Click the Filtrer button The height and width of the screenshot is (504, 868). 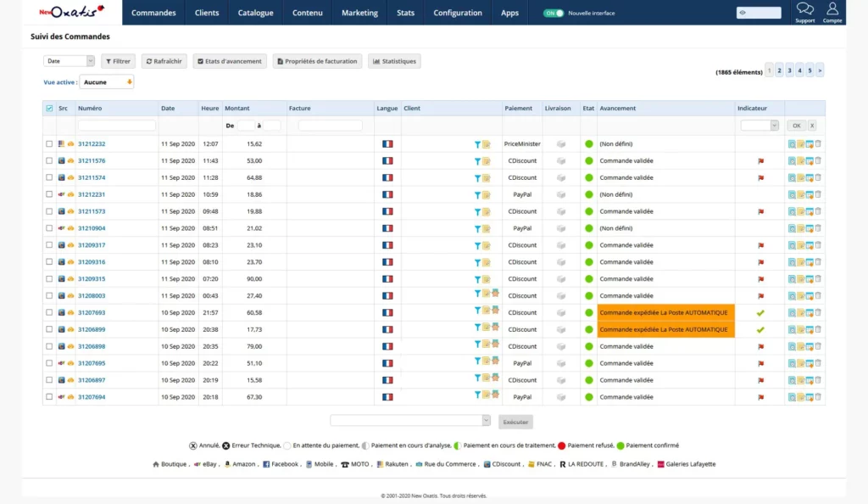(118, 61)
